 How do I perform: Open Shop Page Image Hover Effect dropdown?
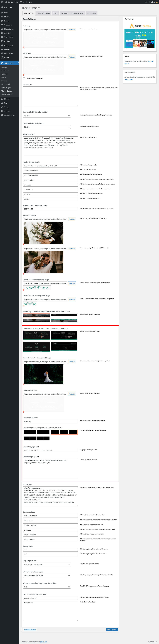point(47,587)
